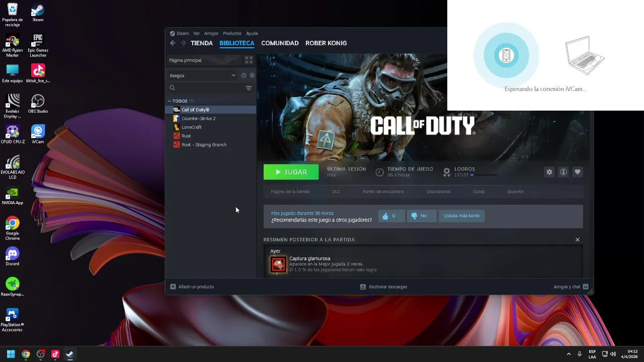Open iVCam desktop shortcut
This screenshot has width=644, height=362.
(x=38, y=135)
